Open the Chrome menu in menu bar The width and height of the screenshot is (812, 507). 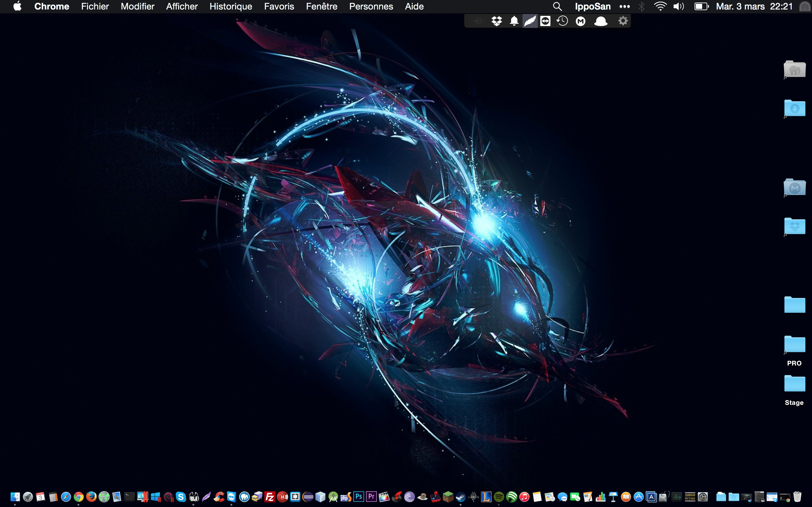point(52,6)
